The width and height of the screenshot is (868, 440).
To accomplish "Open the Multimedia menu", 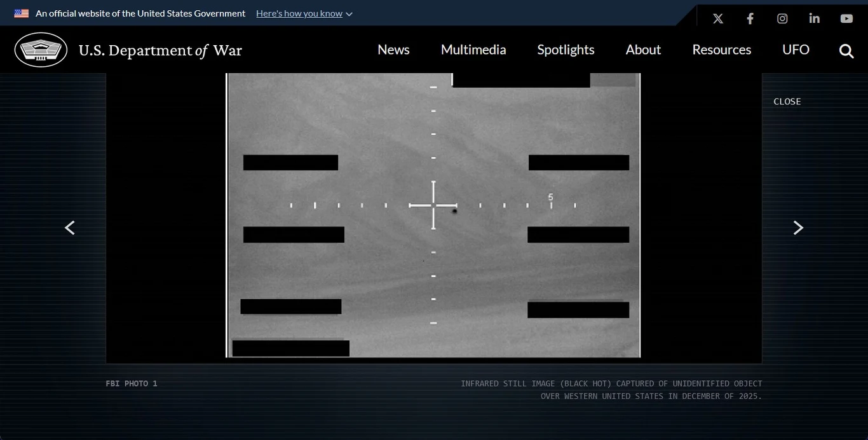I will [x=473, y=50].
